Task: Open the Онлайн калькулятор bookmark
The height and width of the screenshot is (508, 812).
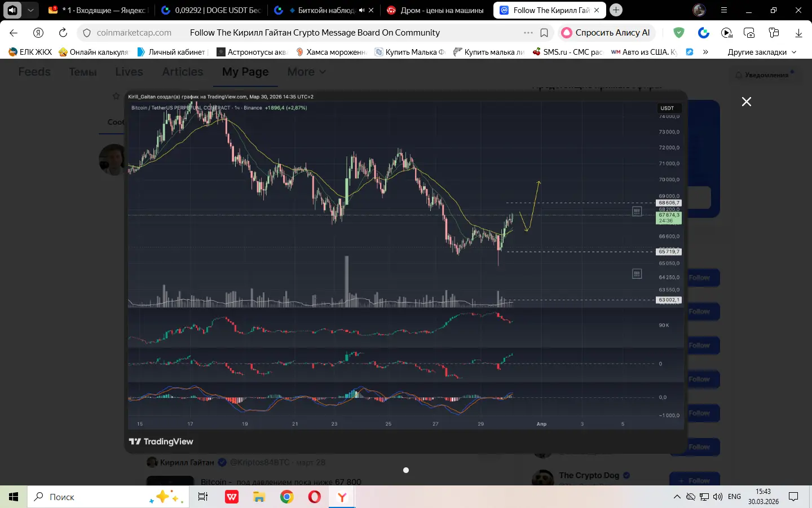Action: point(94,52)
